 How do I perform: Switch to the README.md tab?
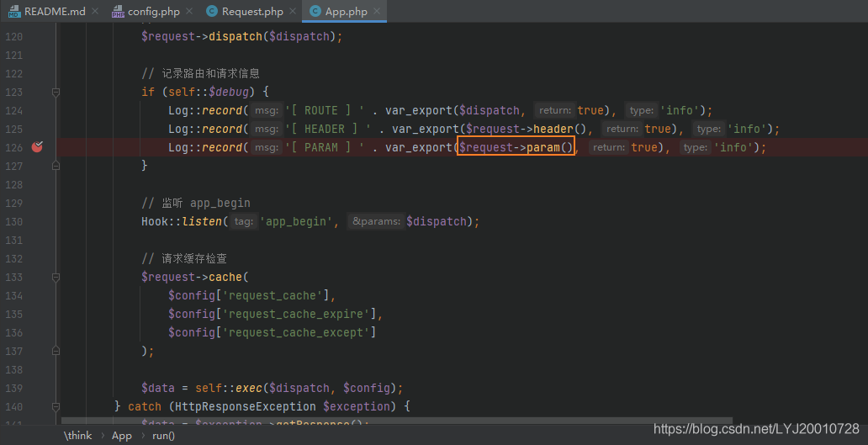click(55, 11)
